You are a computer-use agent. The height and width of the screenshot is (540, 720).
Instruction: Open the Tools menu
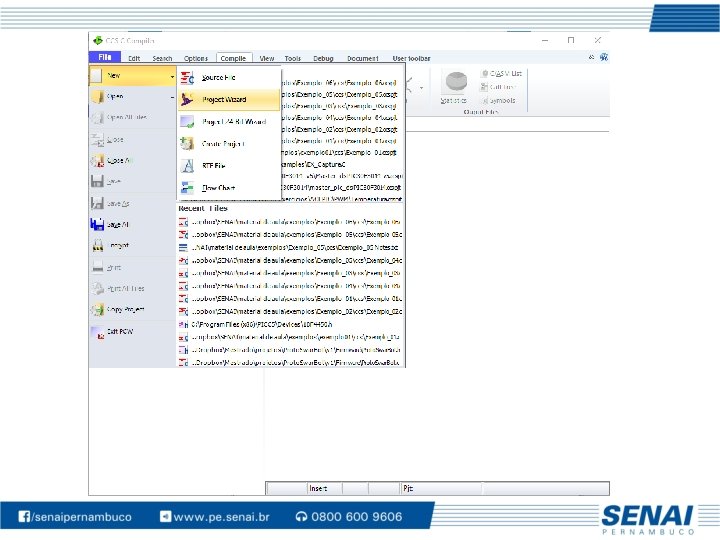pyautogui.click(x=292, y=58)
